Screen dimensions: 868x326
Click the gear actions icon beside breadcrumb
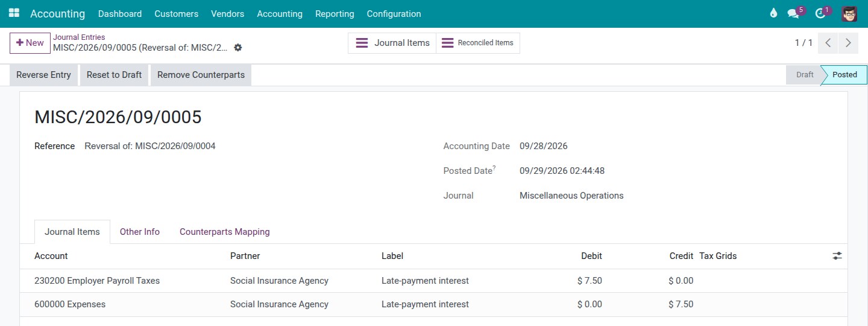(x=238, y=48)
